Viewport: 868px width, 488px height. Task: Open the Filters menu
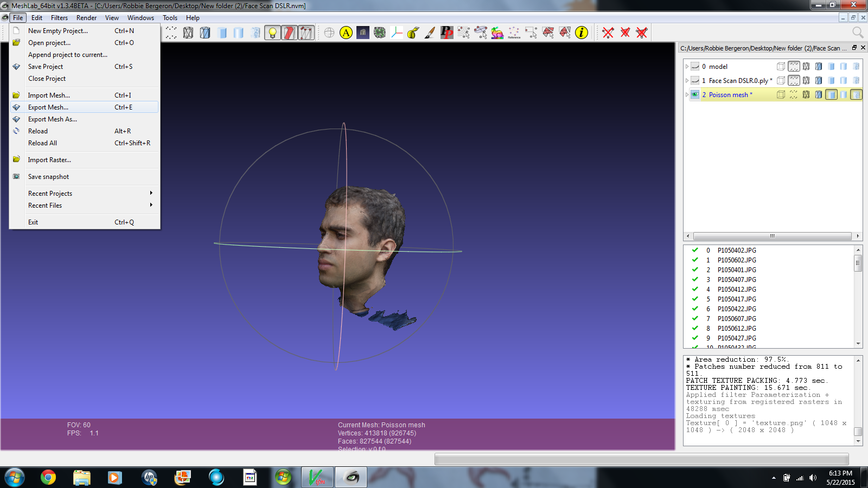tap(59, 18)
